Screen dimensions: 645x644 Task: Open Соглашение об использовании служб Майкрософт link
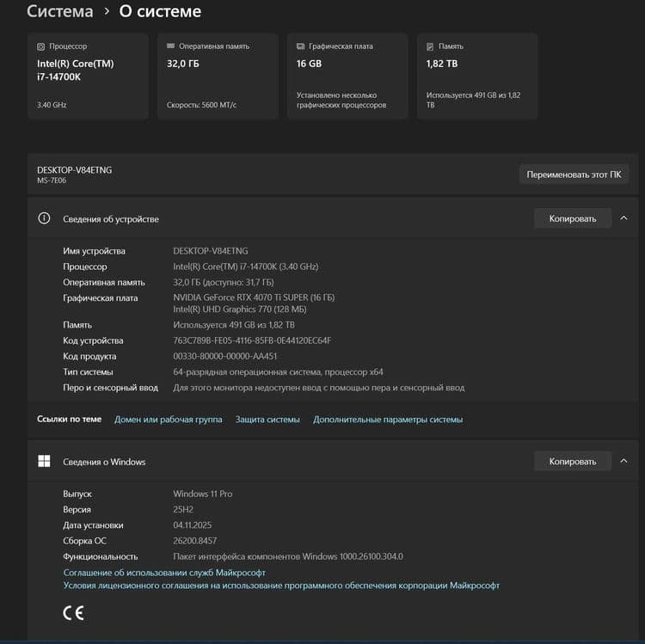164,573
